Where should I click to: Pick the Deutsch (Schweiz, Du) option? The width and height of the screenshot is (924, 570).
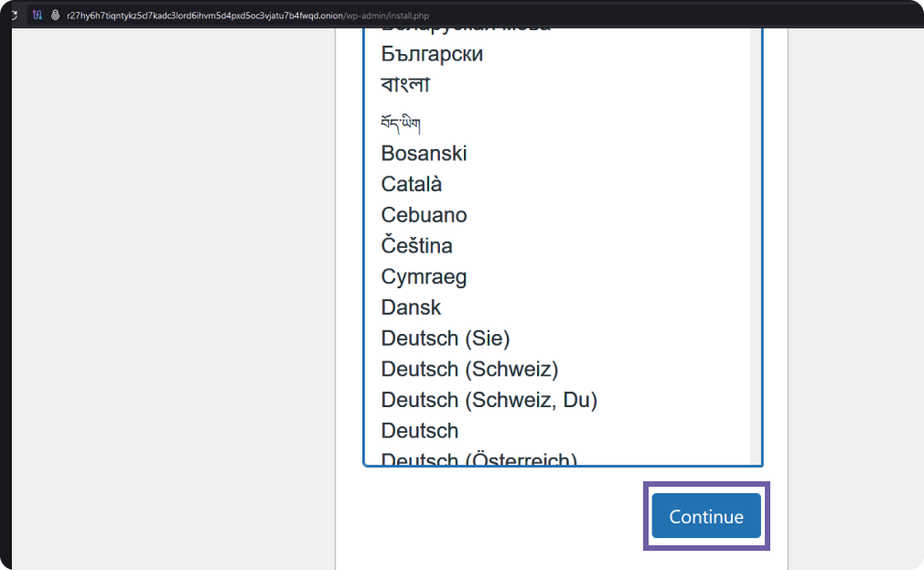pyautogui.click(x=489, y=400)
